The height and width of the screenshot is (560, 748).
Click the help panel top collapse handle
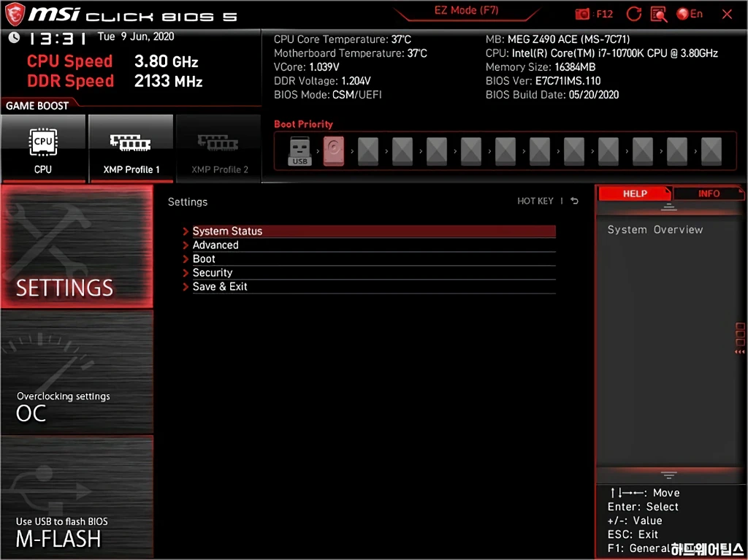tap(669, 207)
